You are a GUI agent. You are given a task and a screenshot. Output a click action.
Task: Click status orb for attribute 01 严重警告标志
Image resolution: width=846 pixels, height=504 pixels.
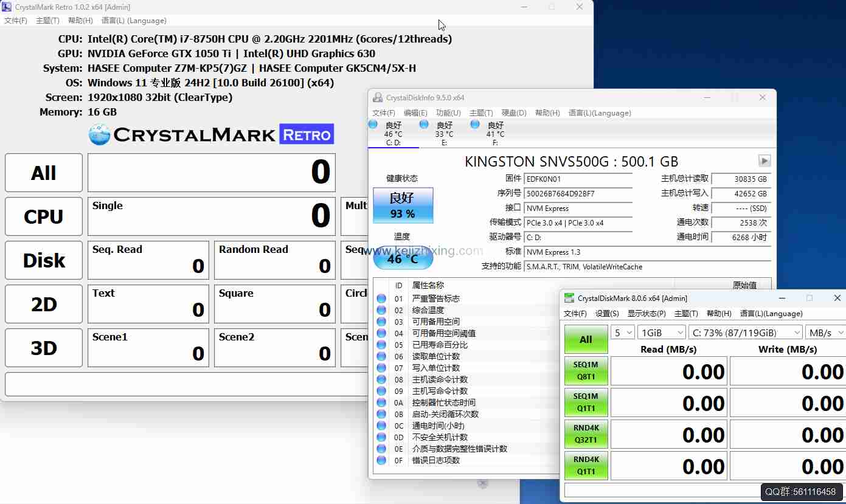point(381,299)
